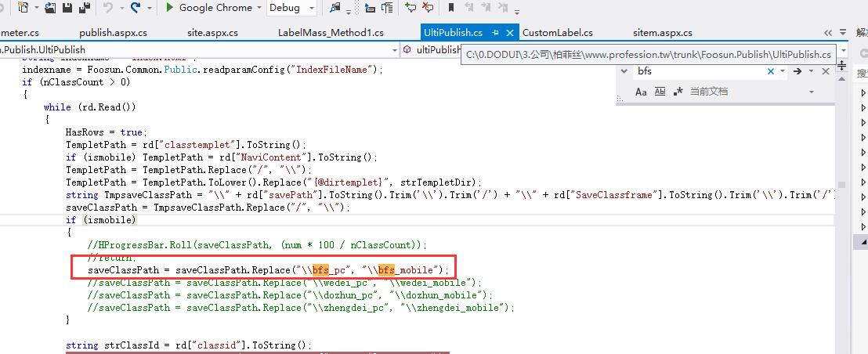Open the search history dropdown beside the blue X
Viewport: 868px width, 354px height.
coord(782,70)
